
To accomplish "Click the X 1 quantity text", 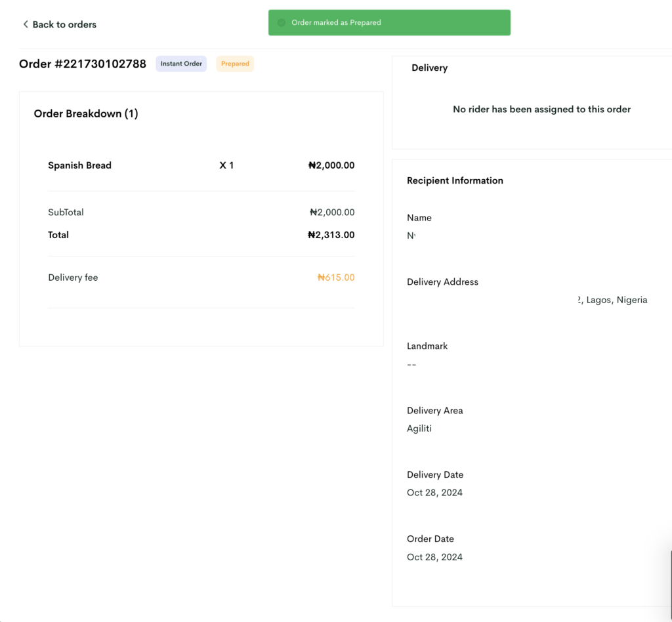I will (226, 165).
